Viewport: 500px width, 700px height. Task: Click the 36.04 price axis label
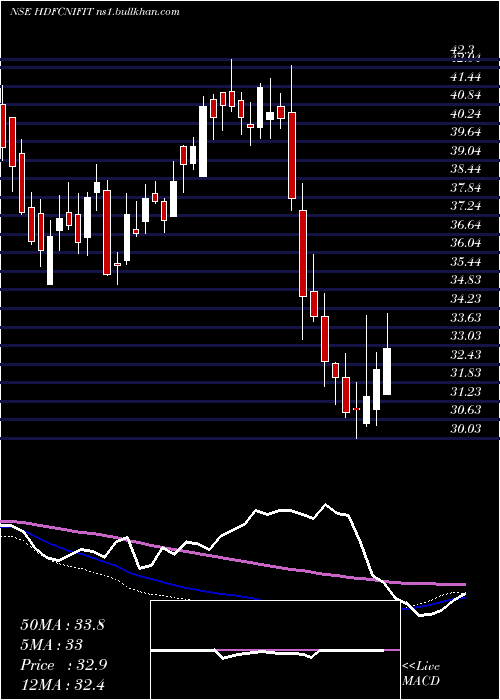(466, 244)
